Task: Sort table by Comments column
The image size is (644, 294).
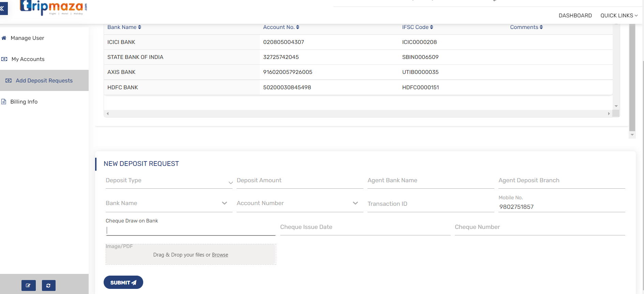Action: (x=526, y=27)
